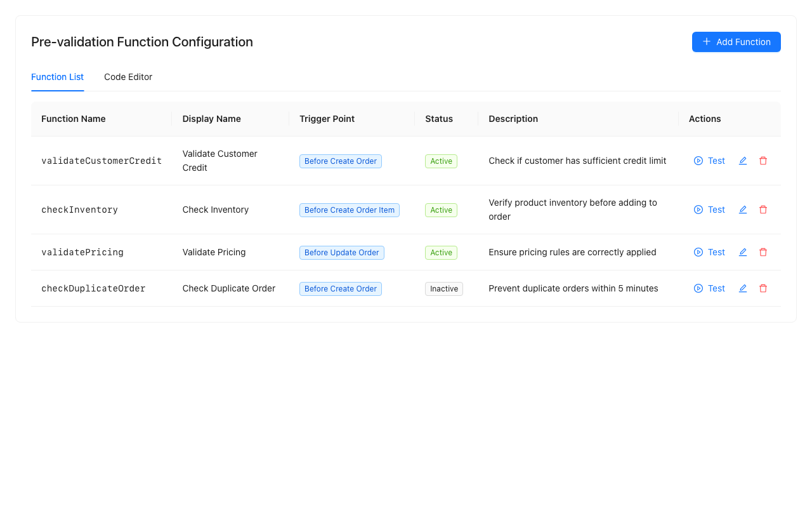This screenshot has height=508, width=812.
Task: Run Test on the checkDuplicateOrder row
Action: click(709, 288)
